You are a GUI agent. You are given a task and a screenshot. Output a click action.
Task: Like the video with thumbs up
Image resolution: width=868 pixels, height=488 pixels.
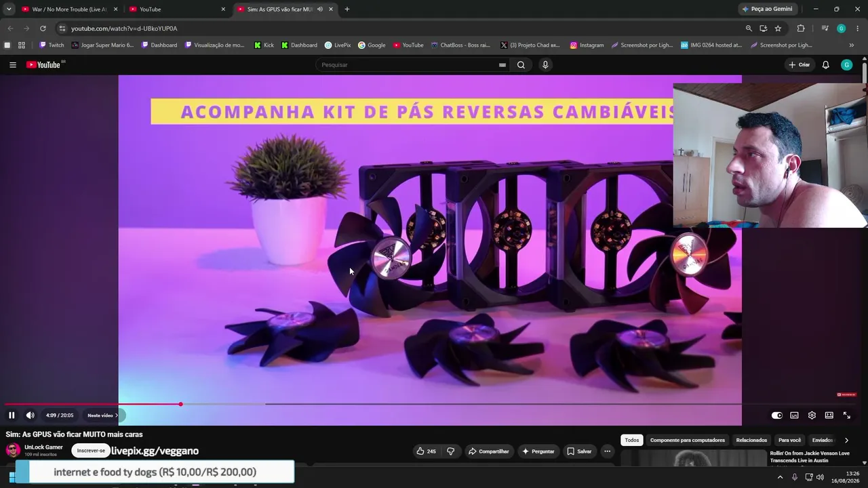point(427,451)
